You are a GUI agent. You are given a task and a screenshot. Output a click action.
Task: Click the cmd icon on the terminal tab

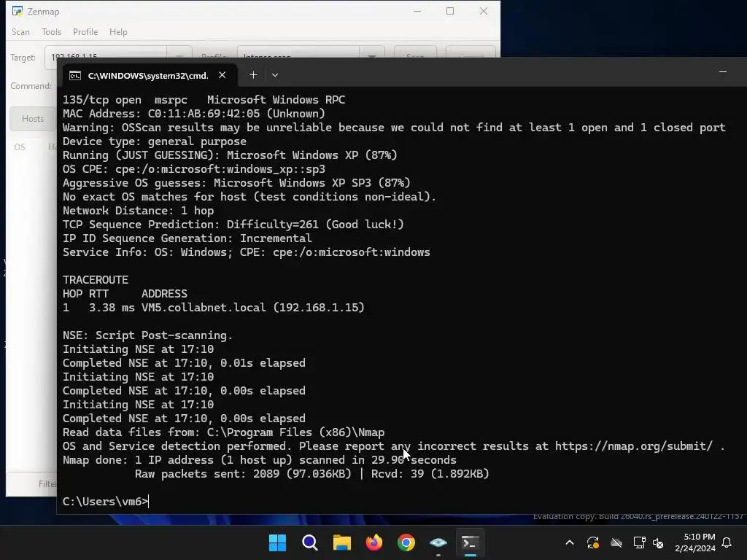click(75, 76)
